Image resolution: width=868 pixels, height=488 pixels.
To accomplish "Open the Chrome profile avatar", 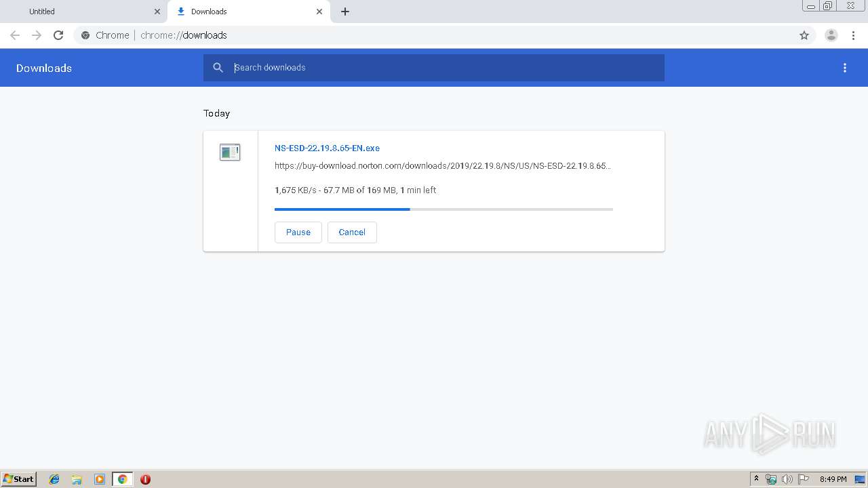I will point(831,35).
